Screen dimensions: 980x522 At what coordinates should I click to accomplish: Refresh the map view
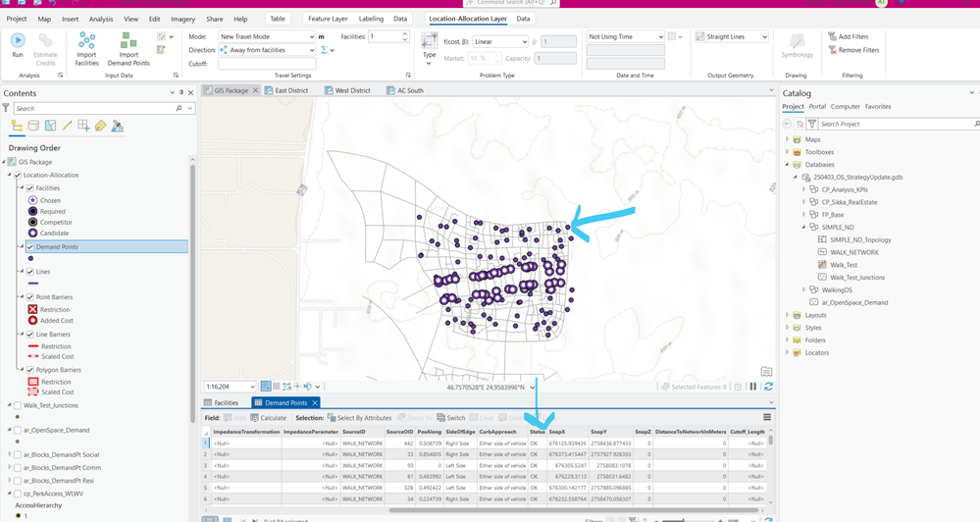[769, 387]
